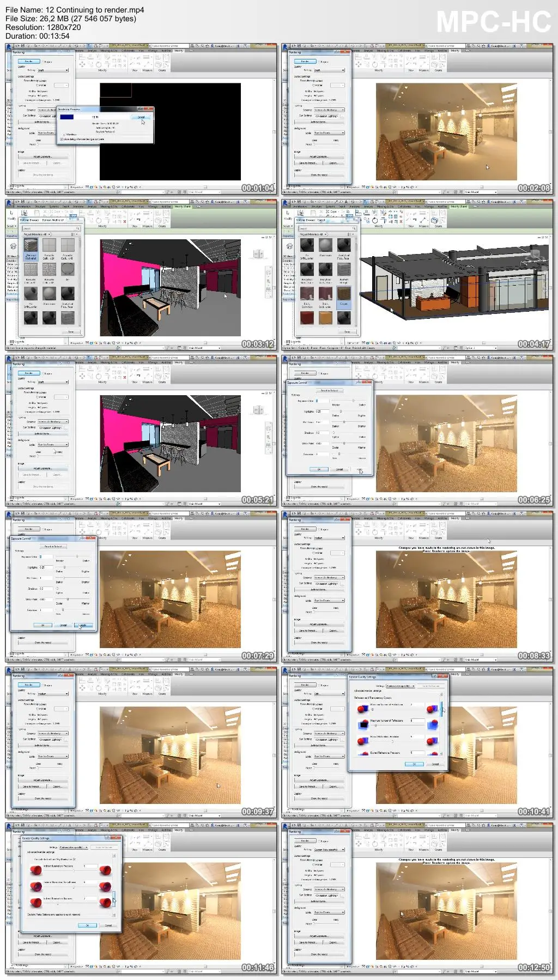The height and width of the screenshot is (980, 558).
Task: Click rendered lobby image in 00:09:37 frame
Action: (170, 755)
